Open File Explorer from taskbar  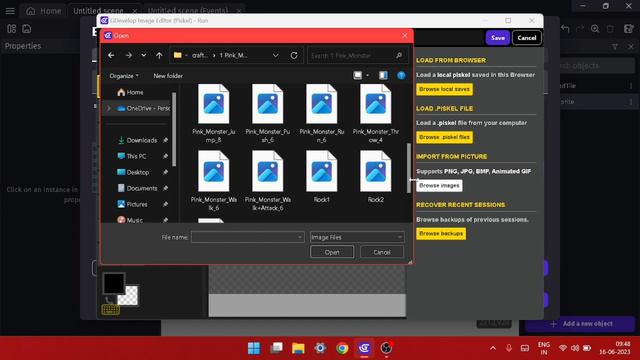[x=298, y=348]
